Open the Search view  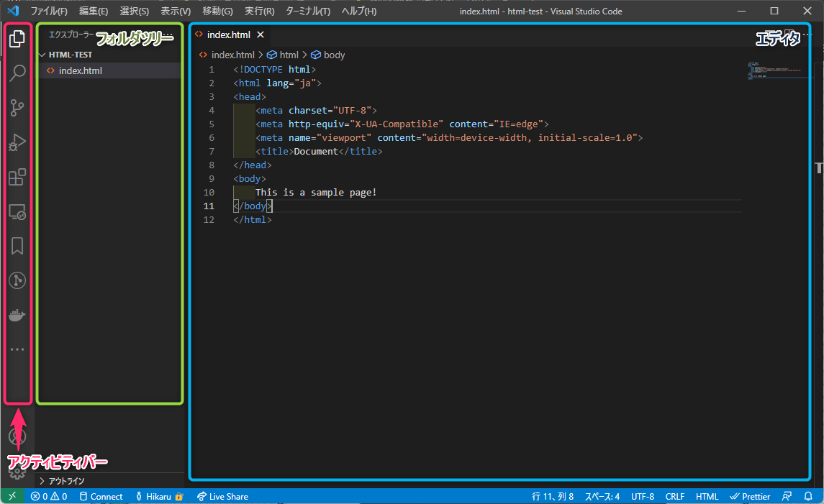click(17, 73)
